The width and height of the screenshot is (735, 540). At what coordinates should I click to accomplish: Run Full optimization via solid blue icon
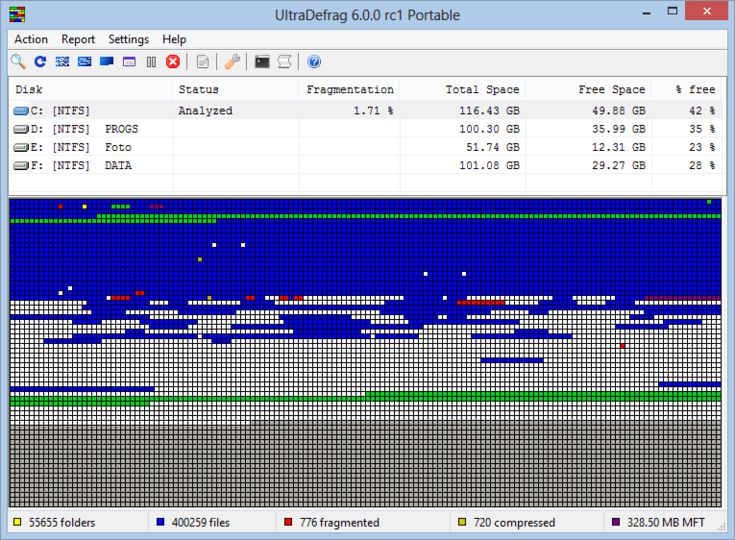tap(107, 61)
